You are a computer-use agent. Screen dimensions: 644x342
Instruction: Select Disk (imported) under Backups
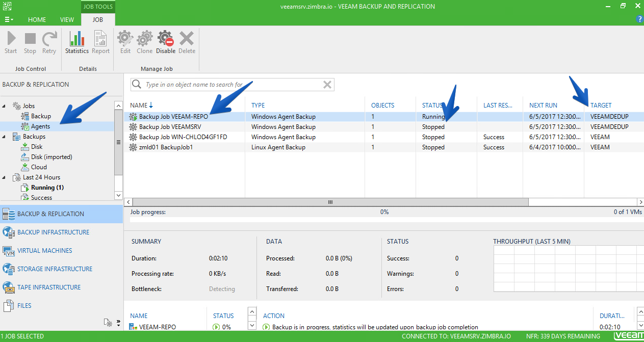[51, 157]
